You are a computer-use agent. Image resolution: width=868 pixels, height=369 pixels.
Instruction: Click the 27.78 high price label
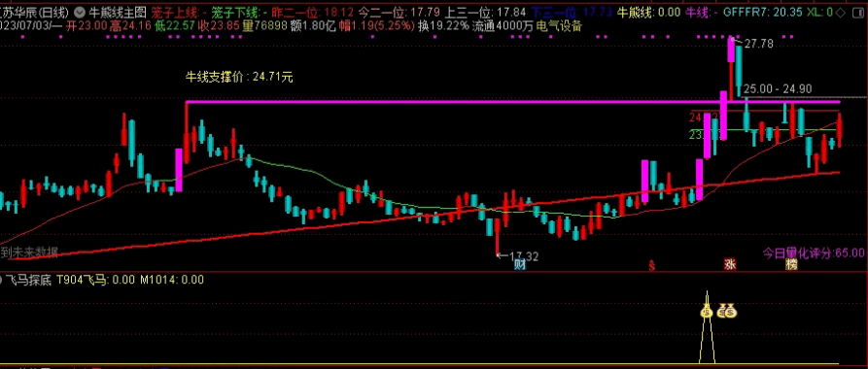(758, 44)
